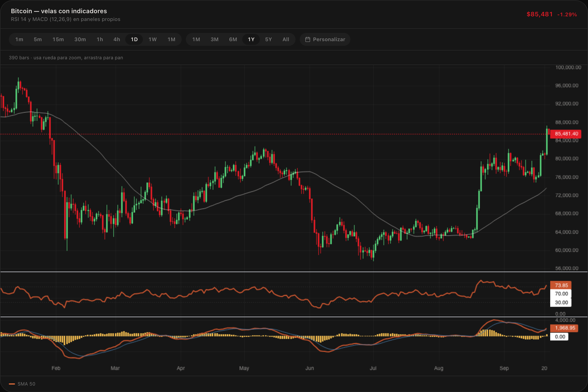Viewport: 588px width, 392px height.
Task: Select the 1m interval
Action: tap(19, 39)
